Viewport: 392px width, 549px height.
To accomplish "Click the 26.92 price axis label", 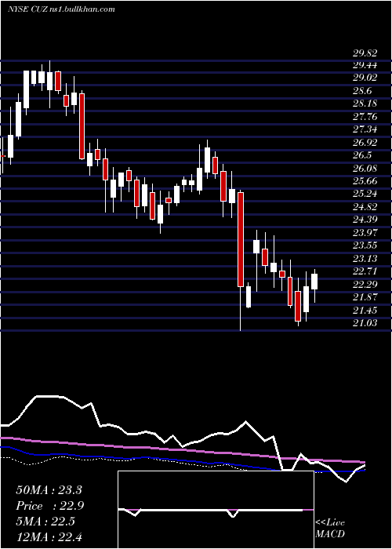I will click(x=365, y=143).
